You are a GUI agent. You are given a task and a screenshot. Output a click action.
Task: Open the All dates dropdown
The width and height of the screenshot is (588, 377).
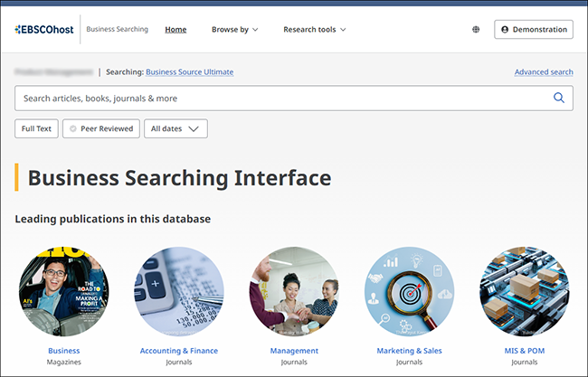(x=175, y=128)
